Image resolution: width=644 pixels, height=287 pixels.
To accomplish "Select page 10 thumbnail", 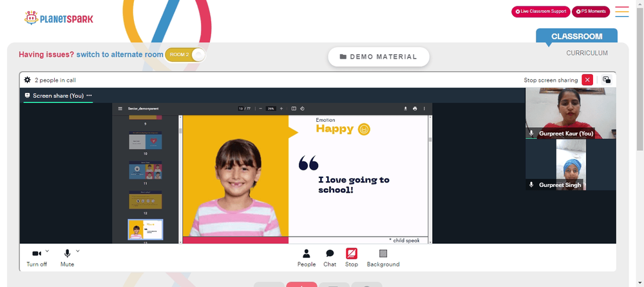I will (x=146, y=140).
